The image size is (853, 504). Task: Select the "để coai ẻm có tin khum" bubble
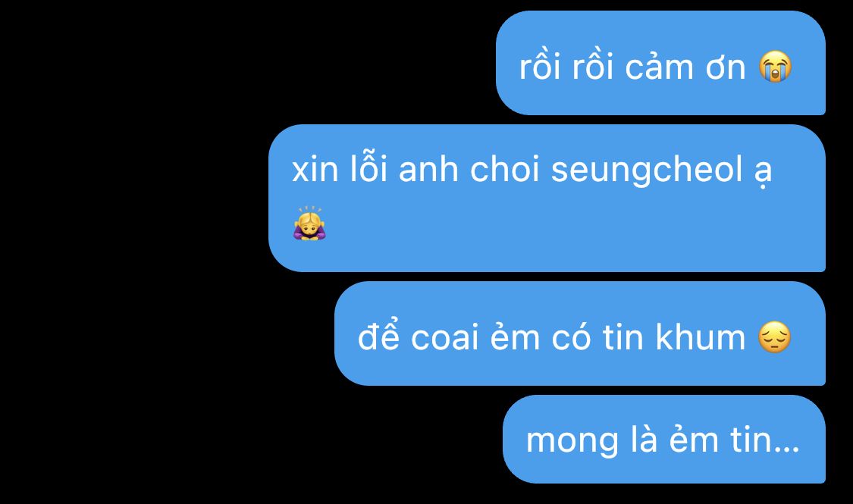(580, 333)
